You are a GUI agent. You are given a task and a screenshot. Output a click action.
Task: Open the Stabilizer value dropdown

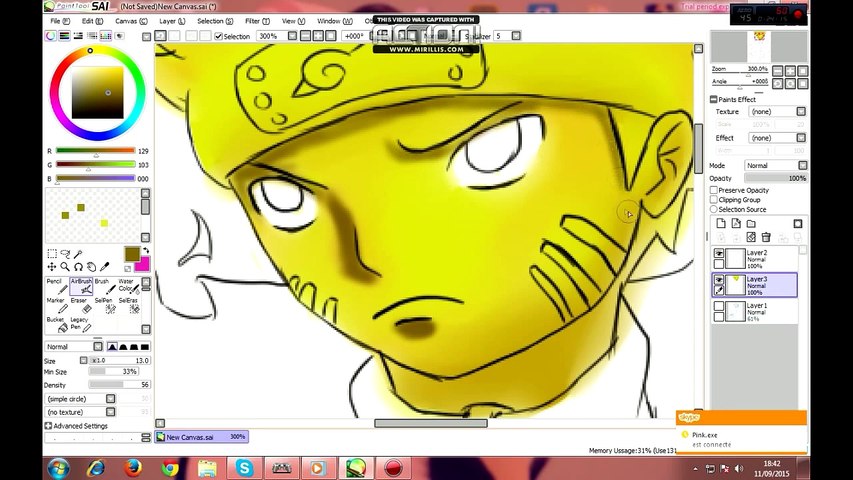pos(516,36)
